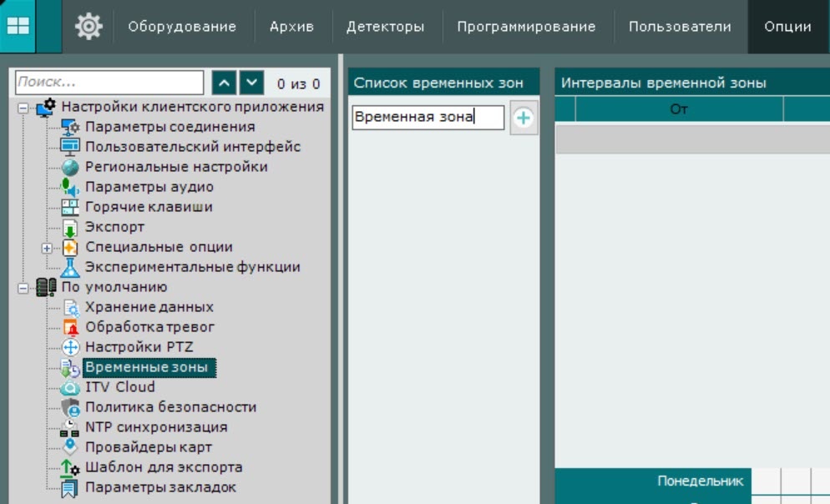Open settings via the gear icon

tap(88, 27)
